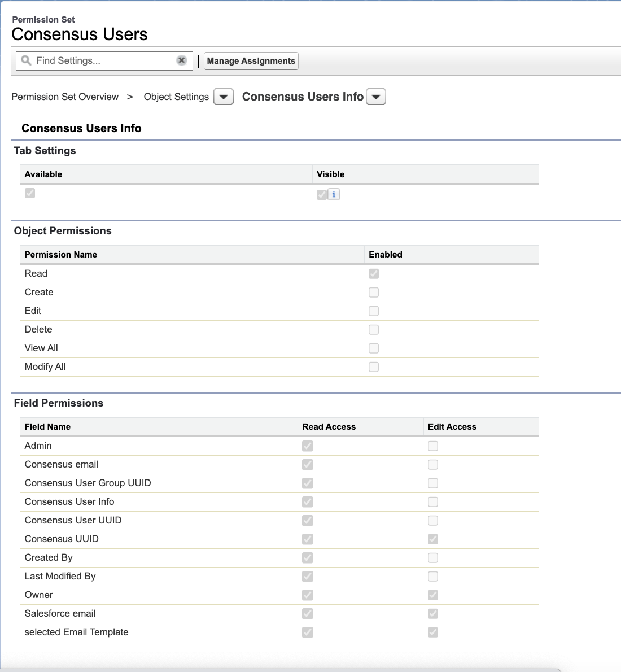Toggle Read Access for Created By

pyautogui.click(x=308, y=558)
